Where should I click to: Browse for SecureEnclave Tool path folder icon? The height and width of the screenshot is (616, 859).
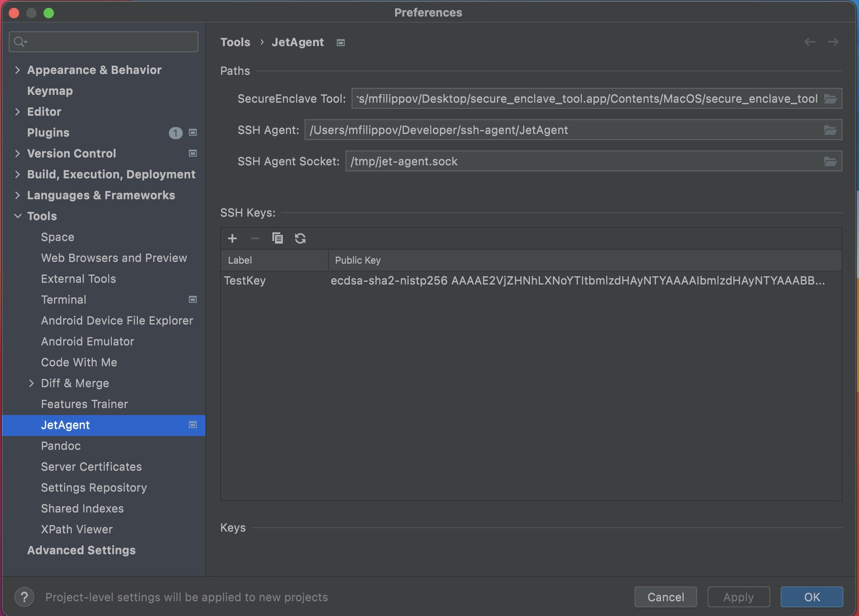831,99
